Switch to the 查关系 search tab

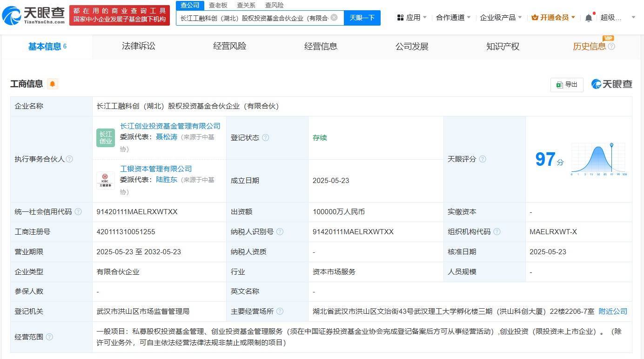[x=246, y=5]
